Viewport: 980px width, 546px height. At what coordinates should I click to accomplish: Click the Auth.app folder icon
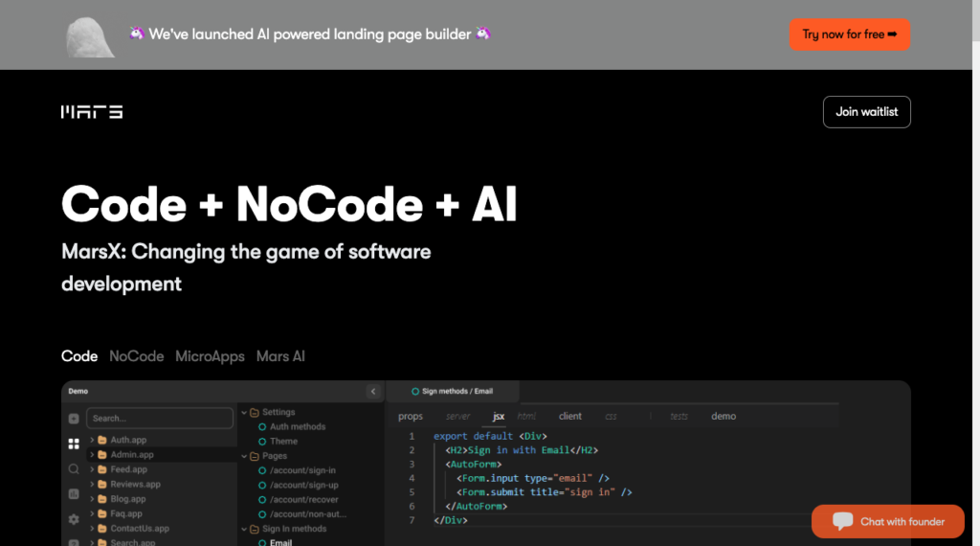pyautogui.click(x=102, y=440)
